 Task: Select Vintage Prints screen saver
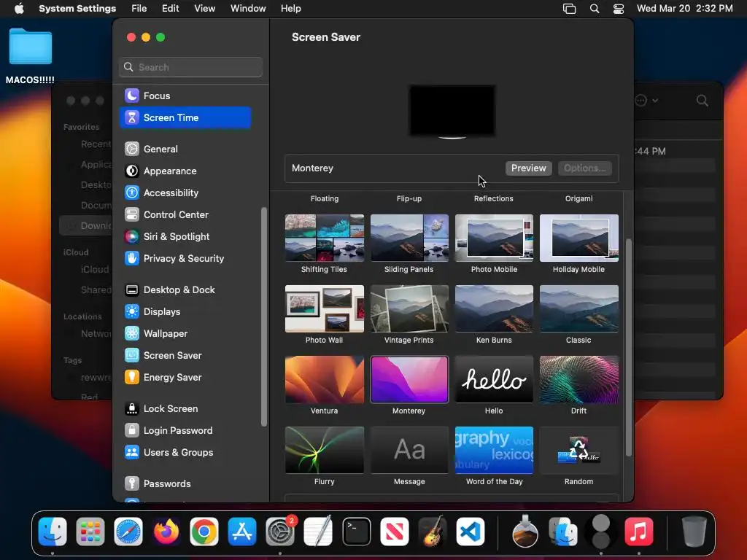click(409, 308)
